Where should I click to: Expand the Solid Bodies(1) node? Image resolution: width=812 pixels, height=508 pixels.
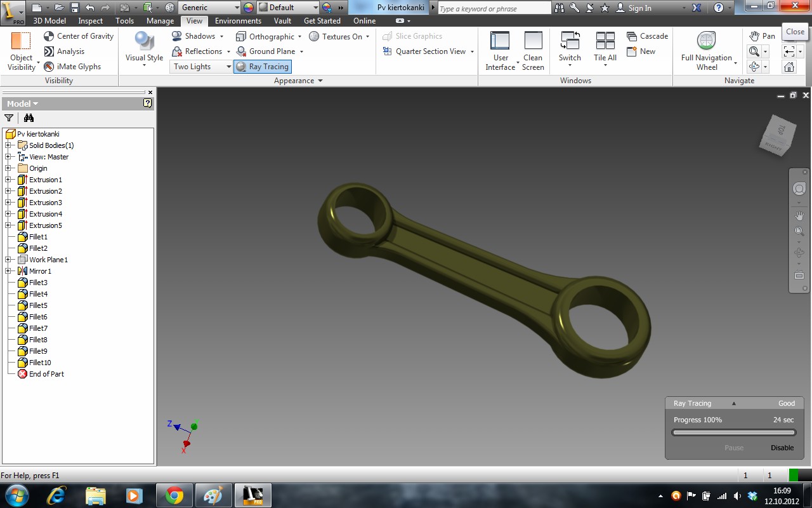8,145
